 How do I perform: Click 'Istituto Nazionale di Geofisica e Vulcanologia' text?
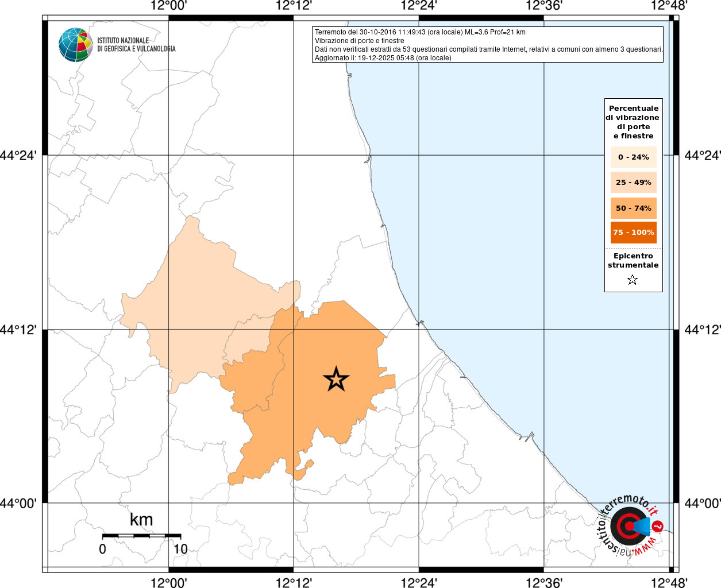click(x=136, y=45)
